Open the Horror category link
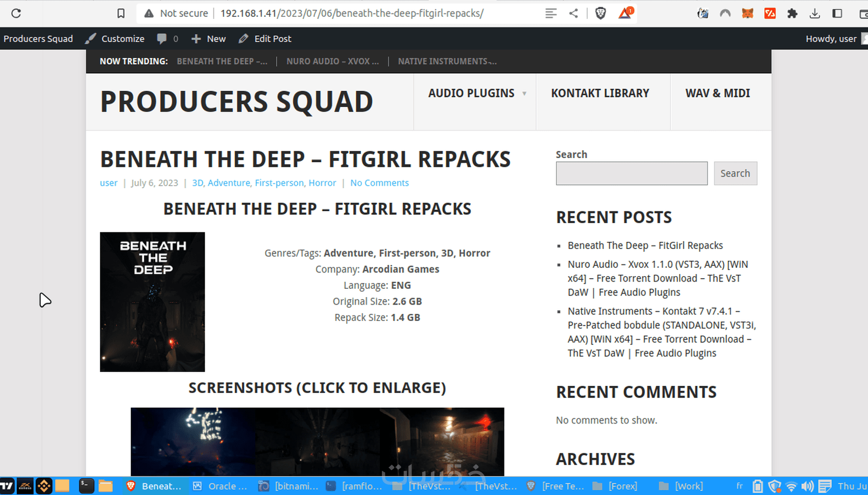The height and width of the screenshot is (495, 868). [x=322, y=183]
